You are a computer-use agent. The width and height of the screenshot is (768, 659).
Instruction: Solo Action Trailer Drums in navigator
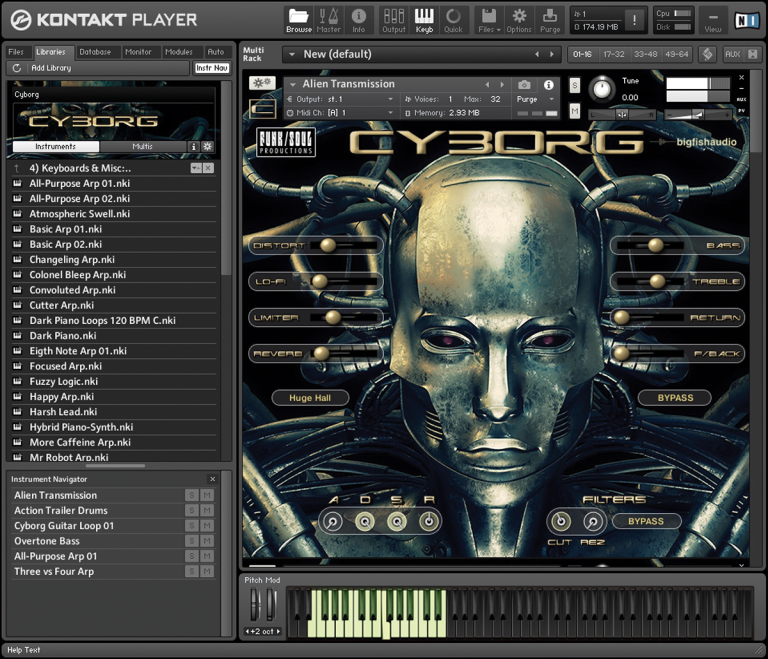tap(192, 511)
